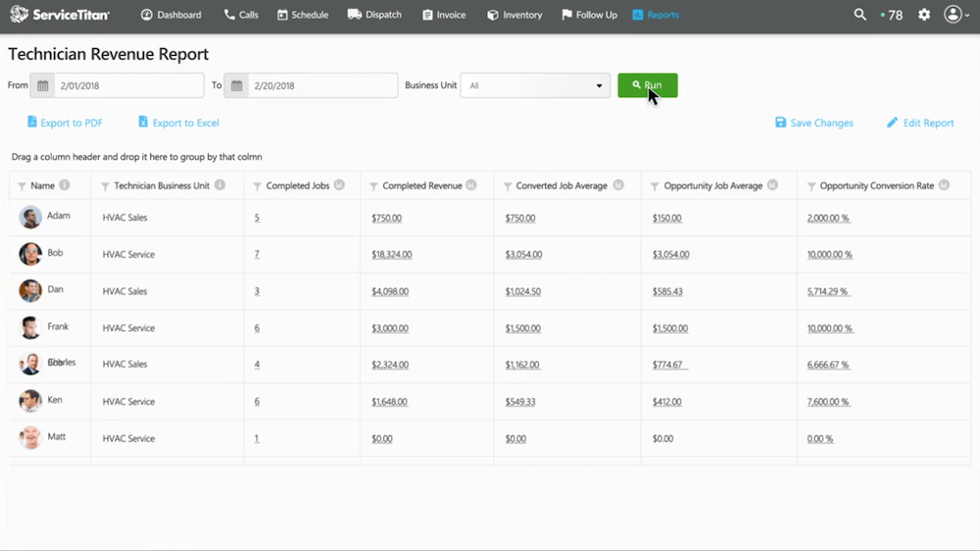Switch to the Schedule tab

point(303,15)
